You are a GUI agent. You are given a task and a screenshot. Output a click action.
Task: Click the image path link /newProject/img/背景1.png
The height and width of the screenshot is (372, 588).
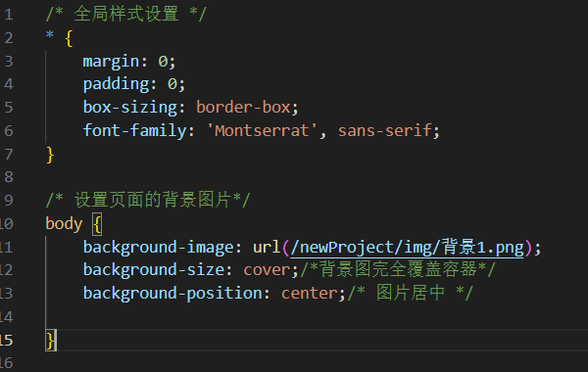click(x=407, y=248)
